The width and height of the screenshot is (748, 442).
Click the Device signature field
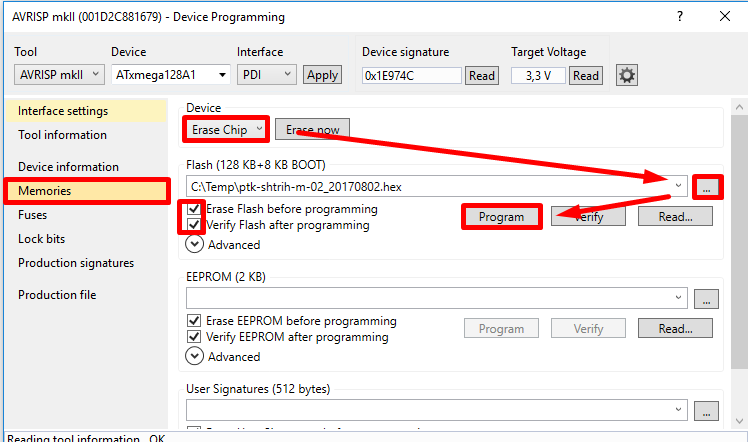pyautogui.click(x=411, y=75)
